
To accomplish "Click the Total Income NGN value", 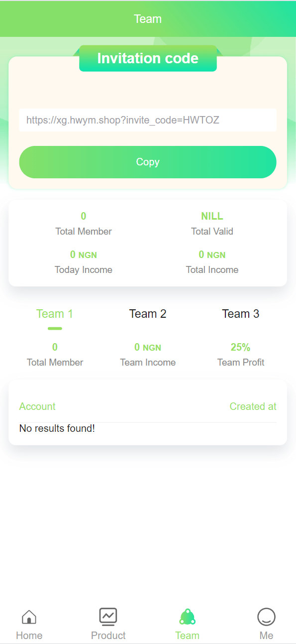I will [212, 255].
